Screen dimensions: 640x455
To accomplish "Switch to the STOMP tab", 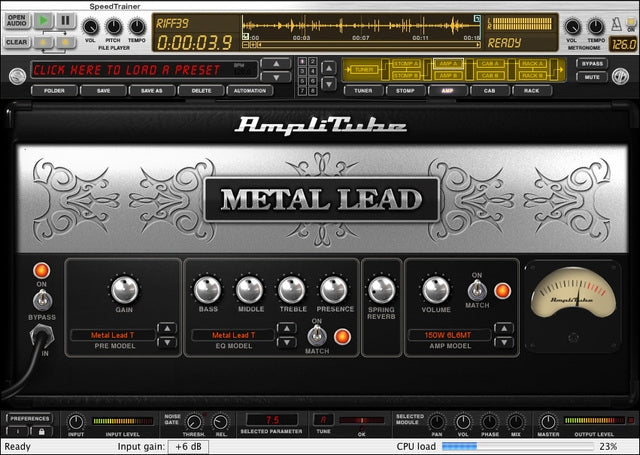I will coord(405,91).
